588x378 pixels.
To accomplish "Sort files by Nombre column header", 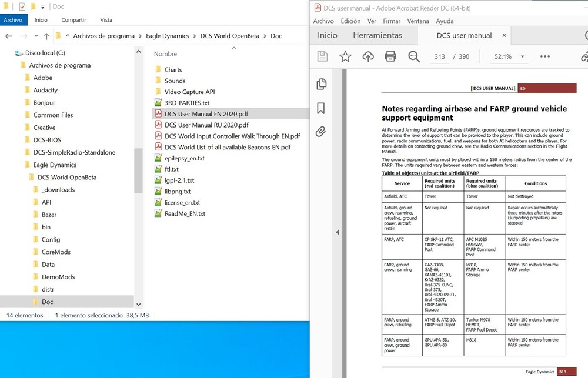I will coord(165,54).
